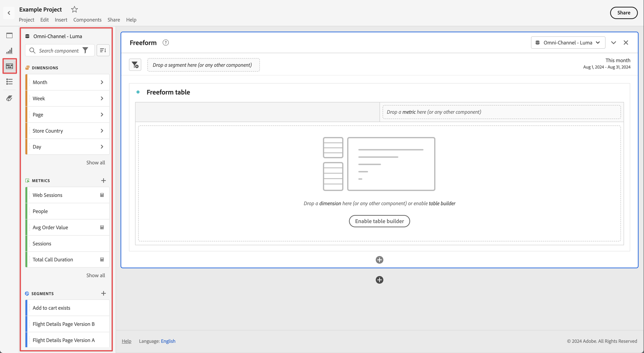Click the plus icon beside Metrics heading

coord(104,181)
